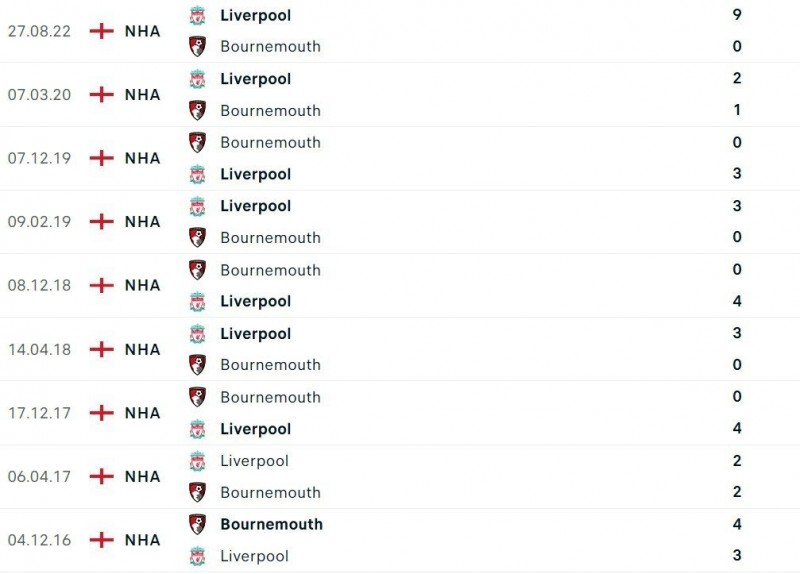Viewport: 800px width, 574px height.
Task: Click Bournemouth crest in 27.08.22 match
Action: tap(197, 46)
